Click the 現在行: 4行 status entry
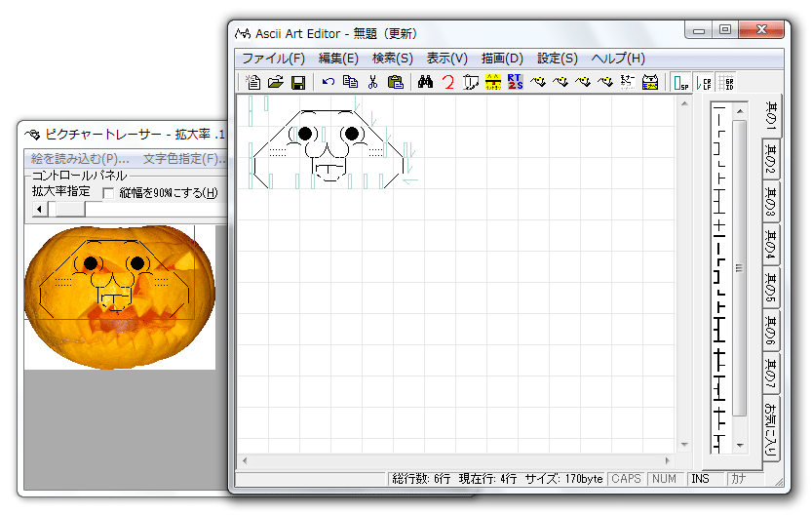812x515 pixels. 487,479
